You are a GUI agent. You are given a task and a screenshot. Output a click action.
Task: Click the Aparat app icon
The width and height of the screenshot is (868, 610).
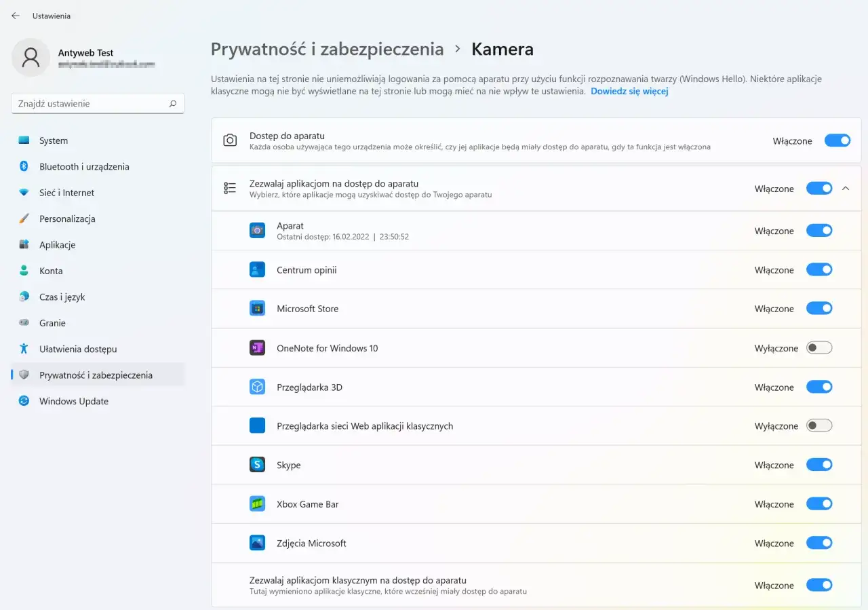coord(257,231)
